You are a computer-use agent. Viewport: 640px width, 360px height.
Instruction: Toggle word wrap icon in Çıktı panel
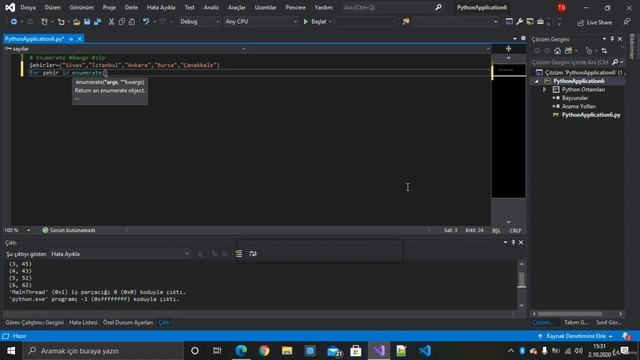coord(253,254)
